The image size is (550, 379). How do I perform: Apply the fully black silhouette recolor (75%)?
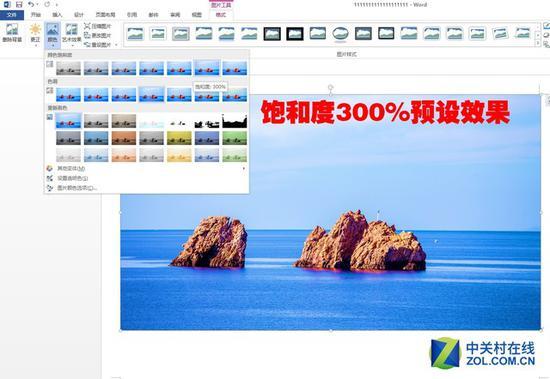point(235,121)
